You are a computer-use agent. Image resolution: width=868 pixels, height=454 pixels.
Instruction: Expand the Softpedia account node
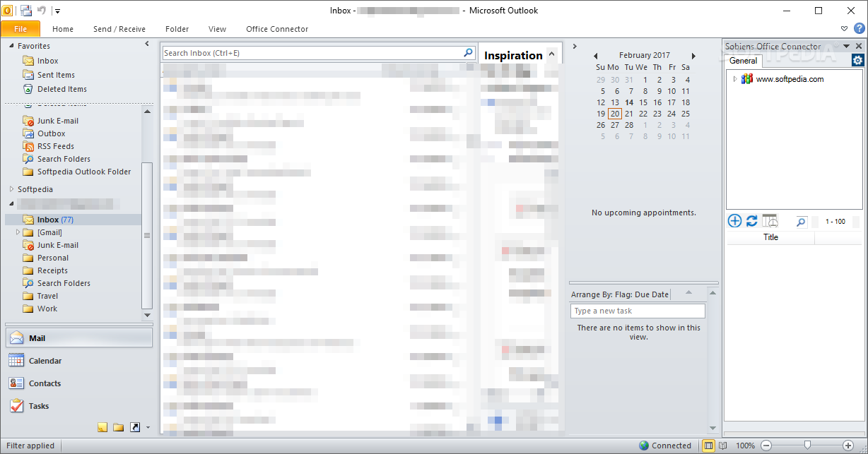point(11,189)
